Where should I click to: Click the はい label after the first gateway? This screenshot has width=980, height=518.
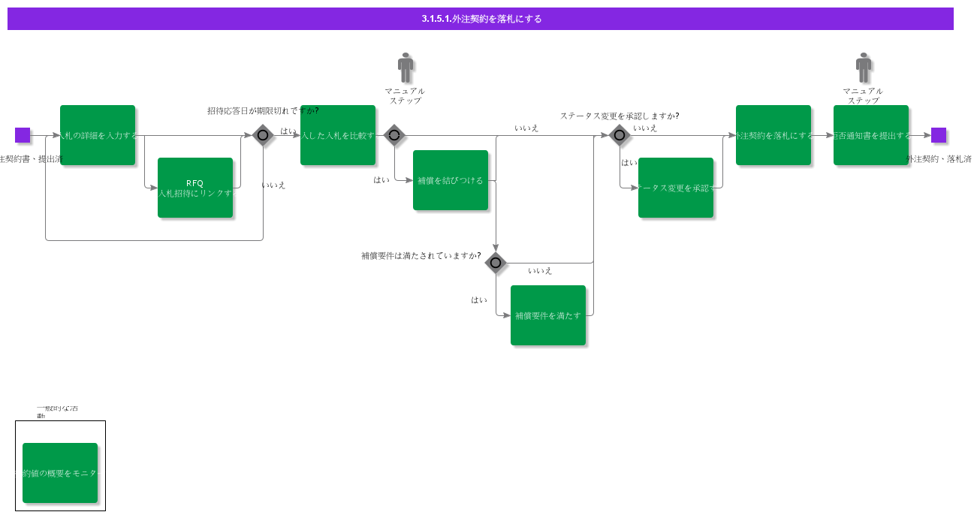coord(288,131)
